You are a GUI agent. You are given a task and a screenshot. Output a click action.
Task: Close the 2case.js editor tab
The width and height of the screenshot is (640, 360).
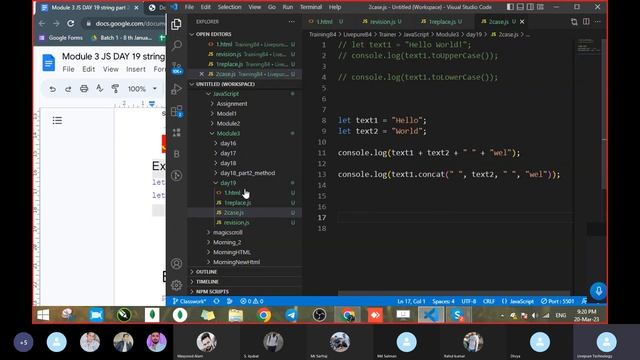coord(522,22)
